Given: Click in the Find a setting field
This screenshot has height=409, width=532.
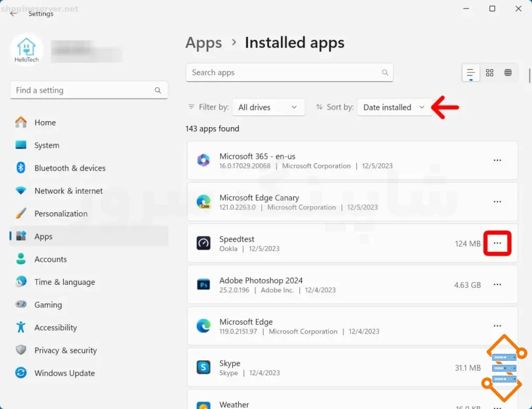Looking at the screenshot, I should click(89, 90).
